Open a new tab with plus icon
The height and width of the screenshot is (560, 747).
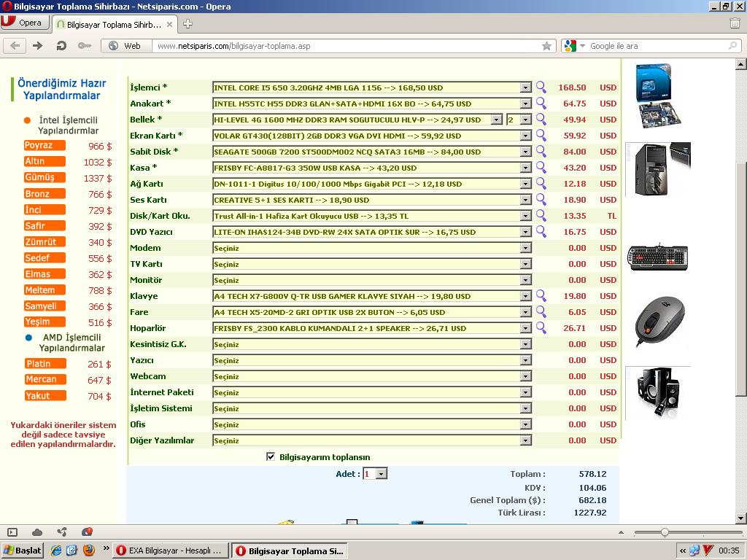coord(187,24)
